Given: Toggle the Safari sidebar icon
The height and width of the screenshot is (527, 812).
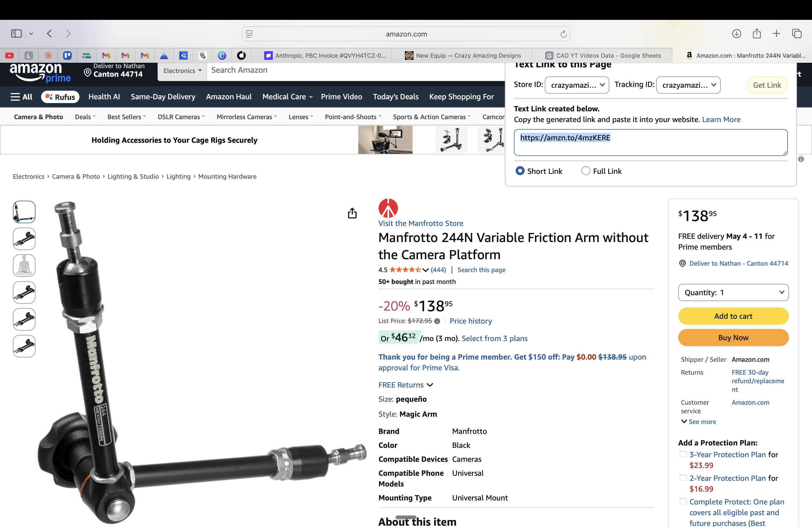Looking at the screenshot, I should (16, 33).
